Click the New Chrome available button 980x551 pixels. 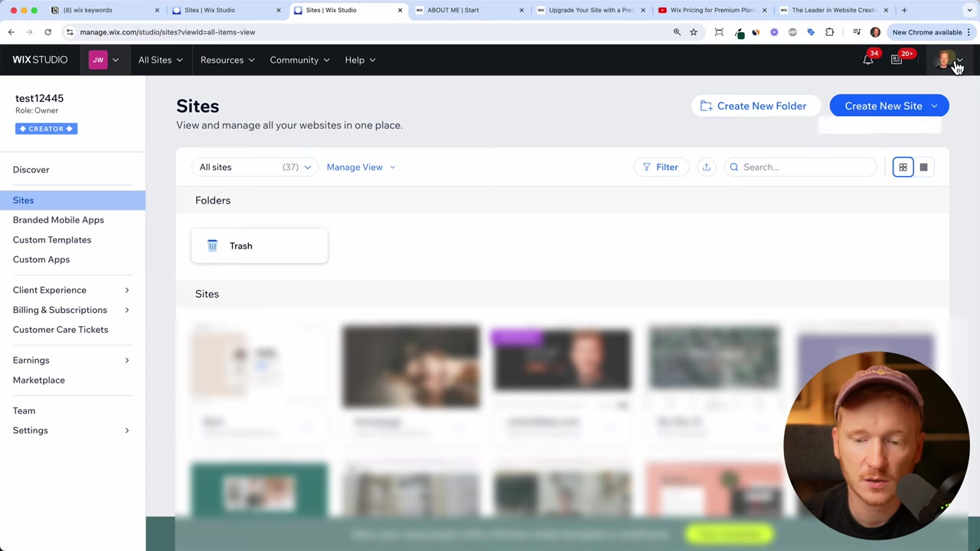pos(931,32)
